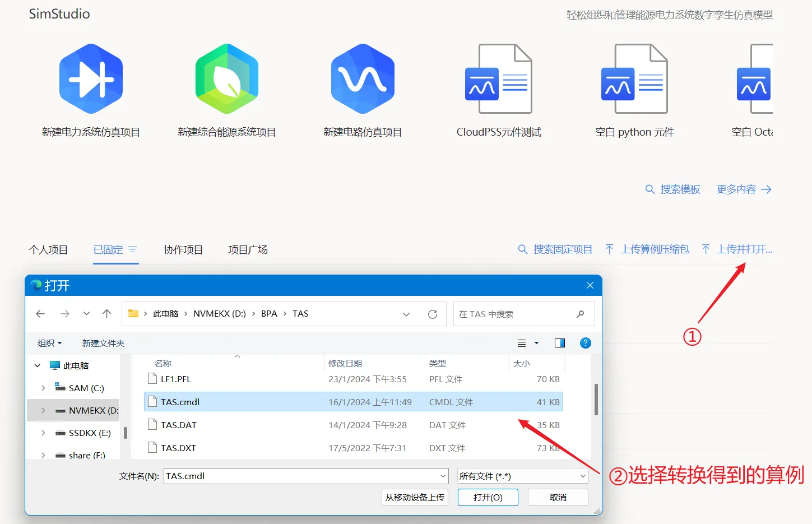This screenshot has height=524, width=812.
Task: Switch to 个人项目 tab
Action: pos(48,249)
